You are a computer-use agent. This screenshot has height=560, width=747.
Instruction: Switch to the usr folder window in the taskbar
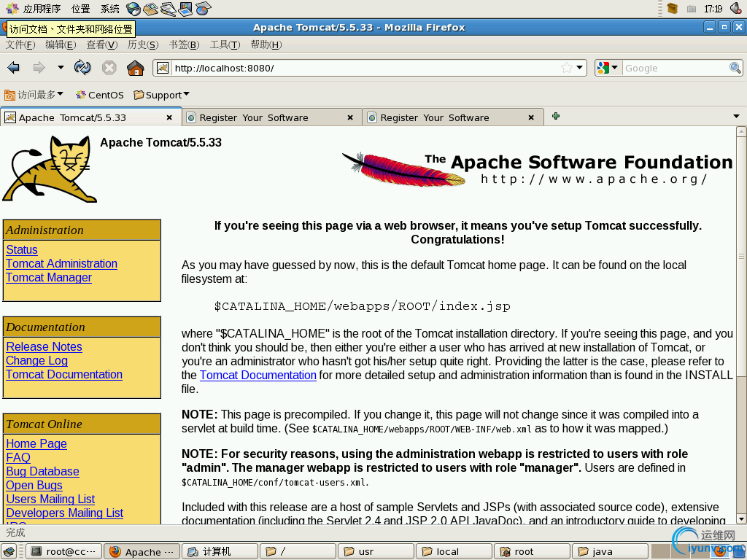click(376, 551)
